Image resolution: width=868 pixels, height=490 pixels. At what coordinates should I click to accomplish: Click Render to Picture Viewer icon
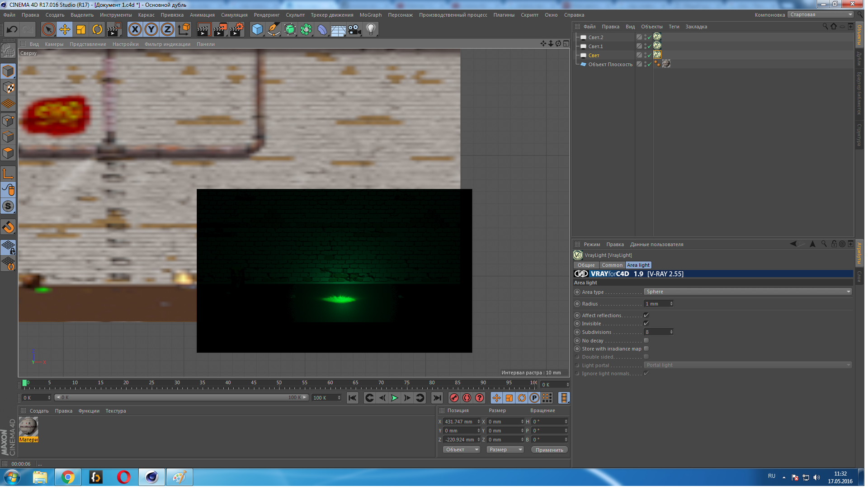pyautogui.click(x=220, y=30)
